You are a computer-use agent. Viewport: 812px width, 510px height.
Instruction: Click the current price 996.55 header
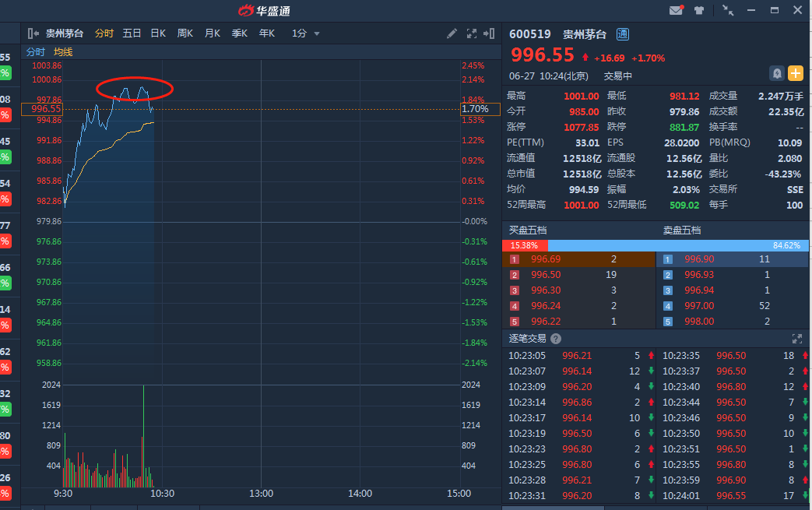click(542, 55)
